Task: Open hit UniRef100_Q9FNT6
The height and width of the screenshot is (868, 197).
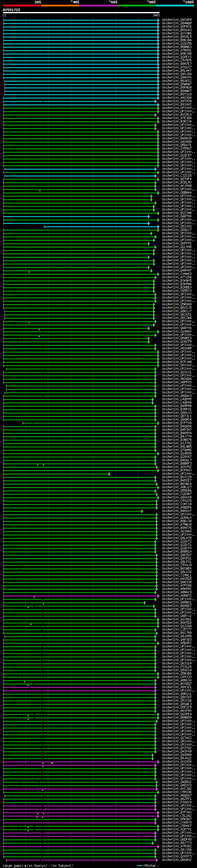Action: (x=176, y=26)
